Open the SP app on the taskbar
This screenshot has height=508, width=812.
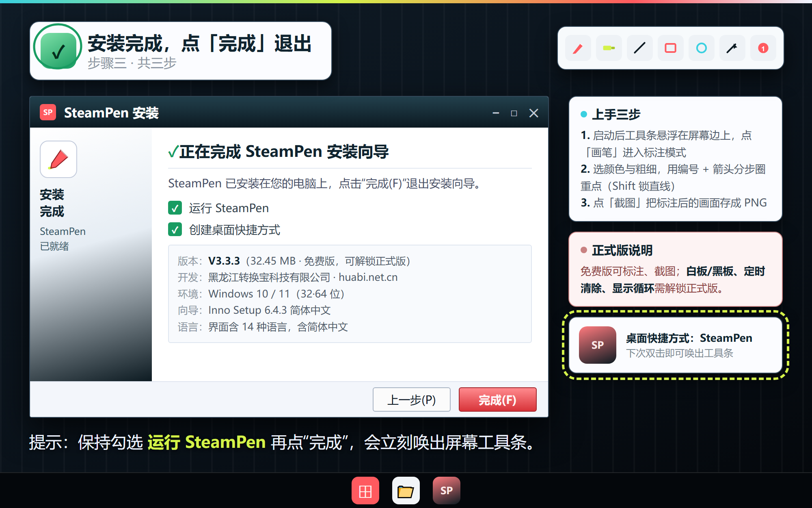pyautogui.click(x=447, y=491)
